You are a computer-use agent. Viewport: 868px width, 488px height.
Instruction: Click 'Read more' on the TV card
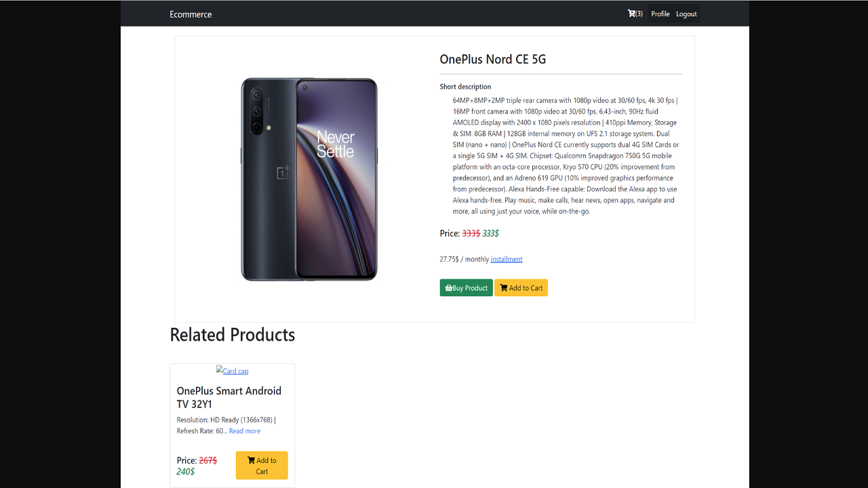pos(245,431)
